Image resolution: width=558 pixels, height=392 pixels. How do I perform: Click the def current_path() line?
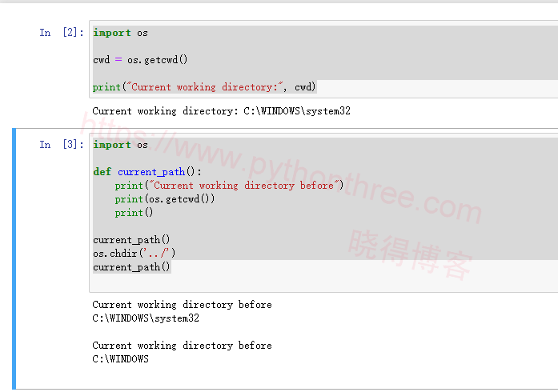[x=148, y=172]
